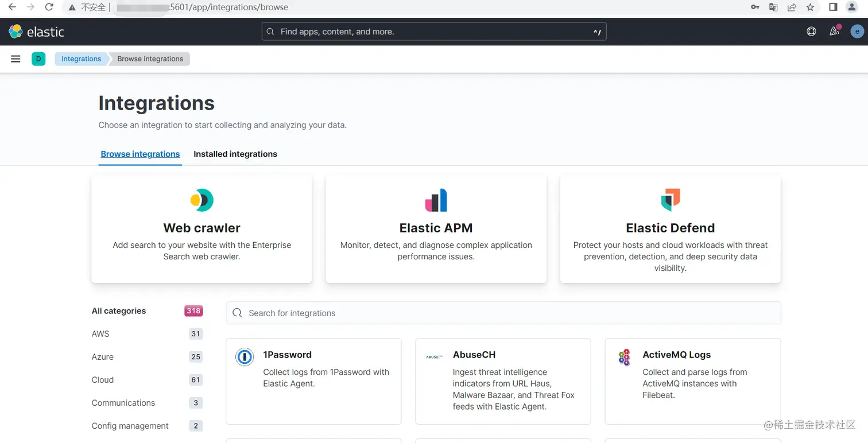Open the Elastic Defend card

coord(670,228)
